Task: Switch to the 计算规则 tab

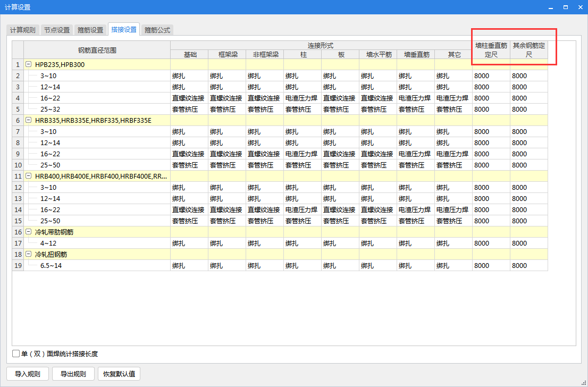Action: pyautogui.click(x=23, y=30)
